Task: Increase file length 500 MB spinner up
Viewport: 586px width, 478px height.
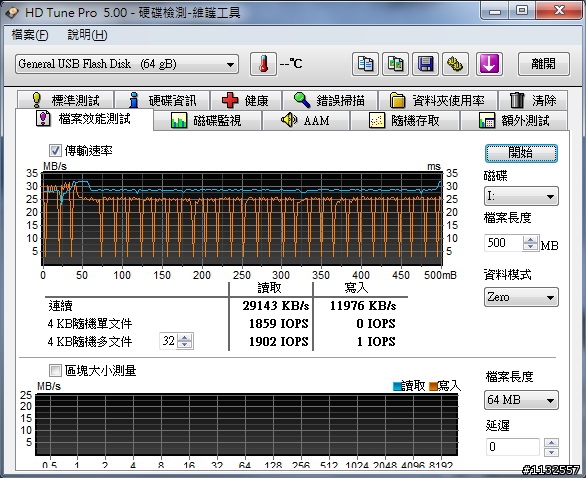Action: (x=530, y=240)
